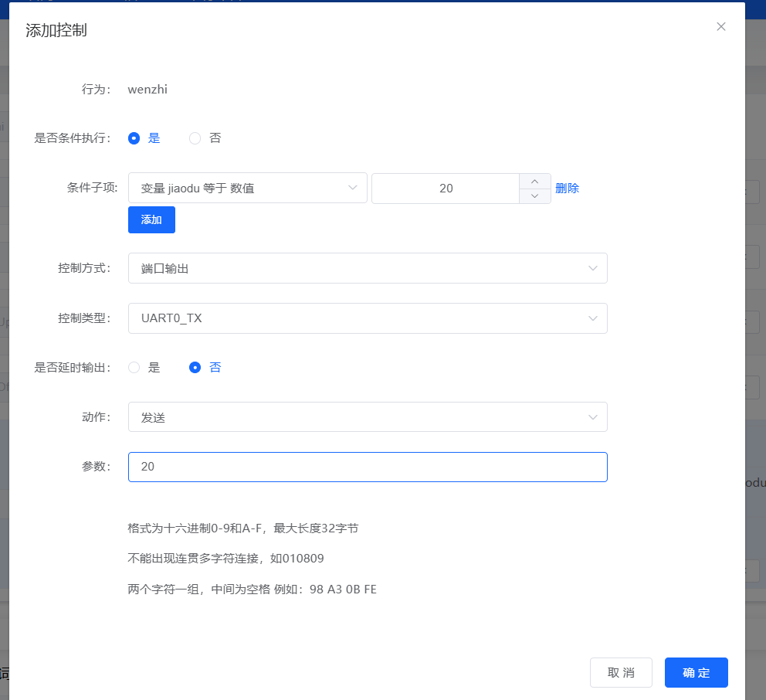Open the 条件子项 condition dropdown
This screenshot has height=700, width=766.
[247, 188]
